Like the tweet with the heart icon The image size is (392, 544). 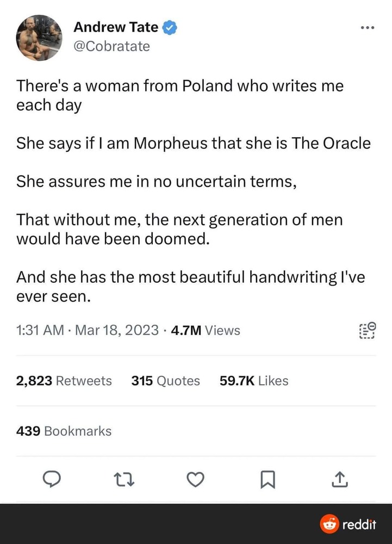195,479
